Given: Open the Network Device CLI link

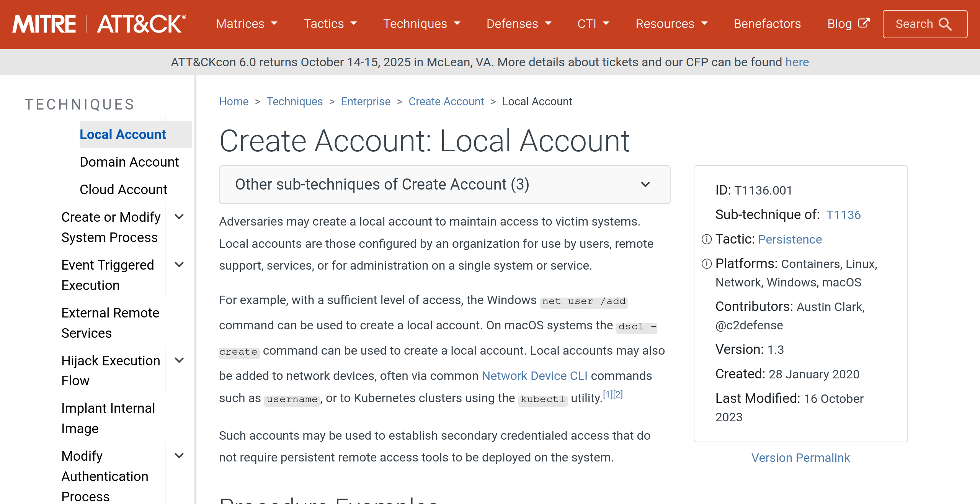Looking at the screenshot, I should (x=534, y=376).
